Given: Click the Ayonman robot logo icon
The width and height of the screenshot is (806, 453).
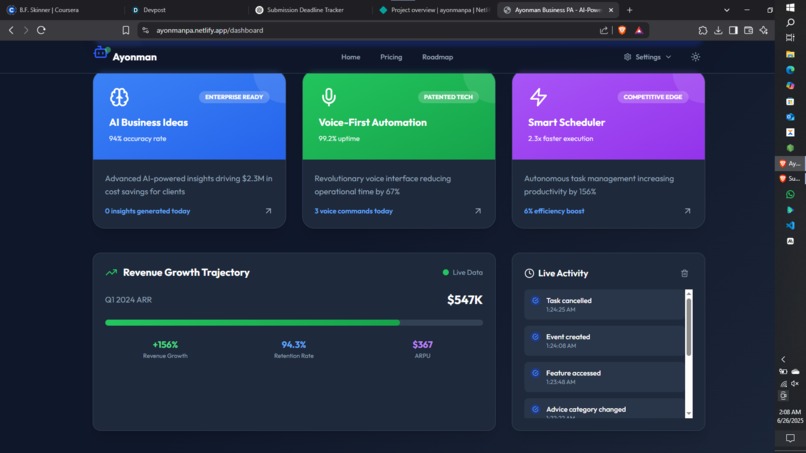Looking at the screenshot, I should point(101,52).
